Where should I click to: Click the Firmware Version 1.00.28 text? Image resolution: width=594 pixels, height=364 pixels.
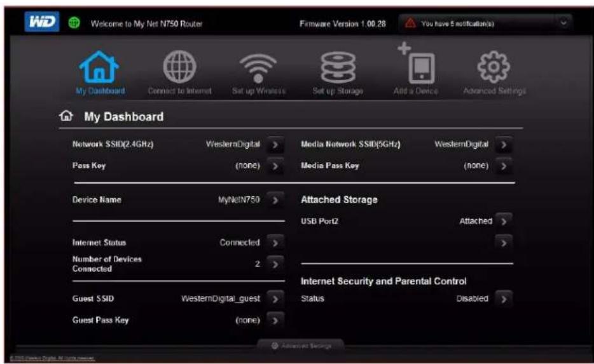point(342,24)
